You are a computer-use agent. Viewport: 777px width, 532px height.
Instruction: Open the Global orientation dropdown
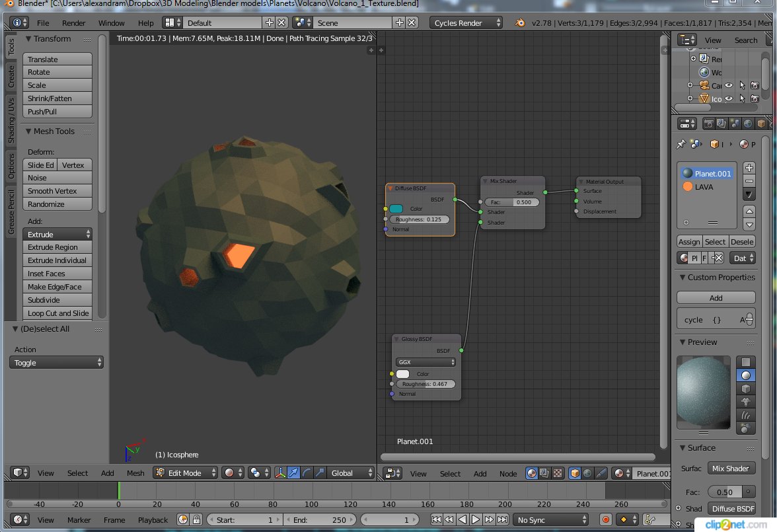[x=351, y=473]
